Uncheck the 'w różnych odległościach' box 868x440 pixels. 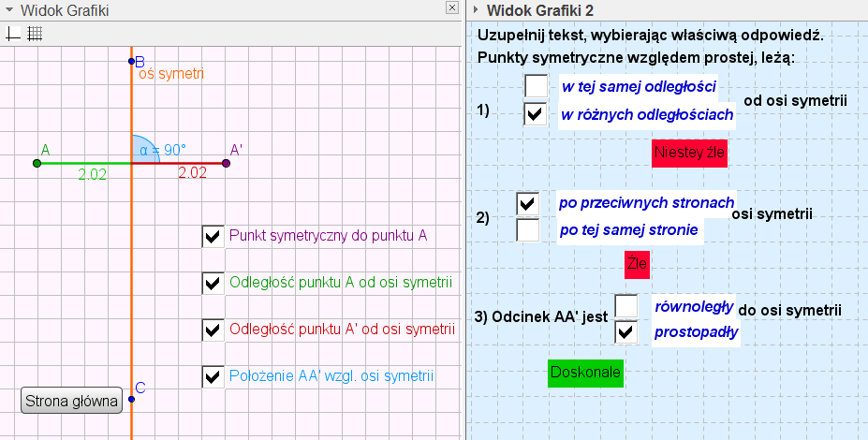[536, 114]
